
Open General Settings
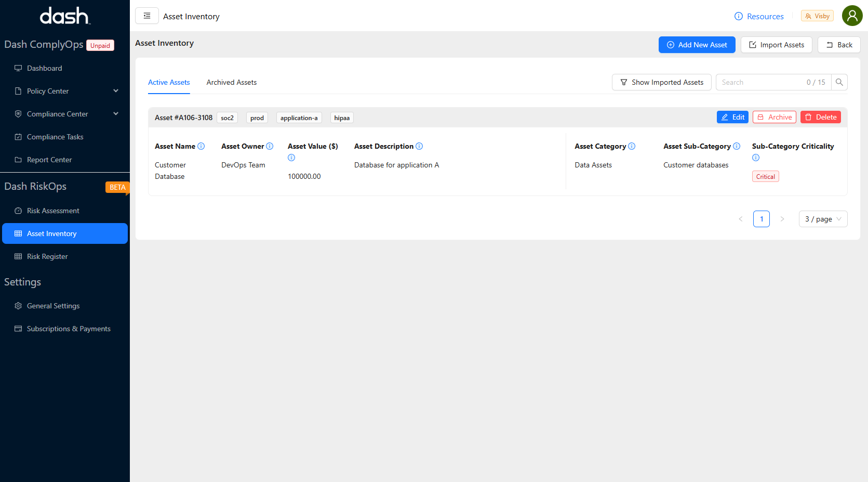click(53, 306)
